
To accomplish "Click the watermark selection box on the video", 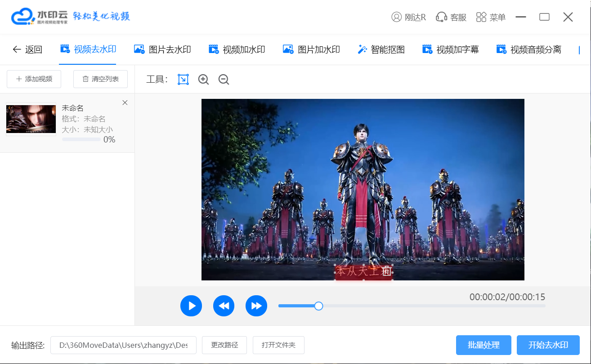I will click(x=363, y=272).
